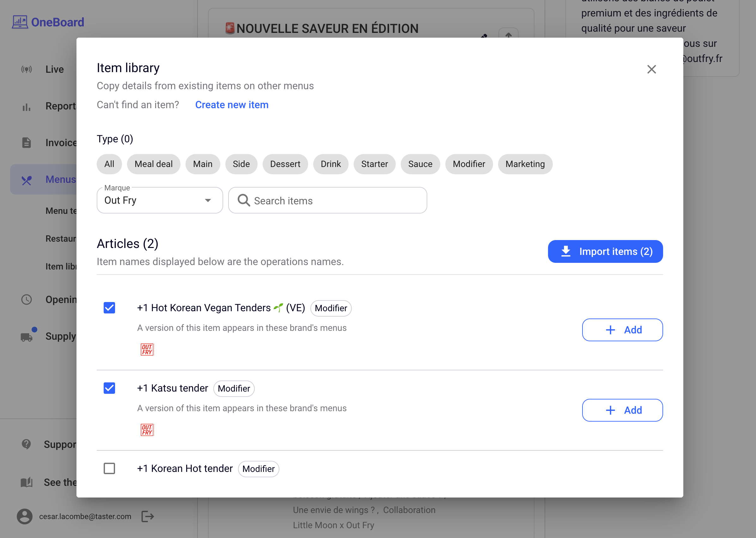The height and width of the screenshot is (538, 756).
Task: Click the Menus utensils icon
Action: [27, 180]
